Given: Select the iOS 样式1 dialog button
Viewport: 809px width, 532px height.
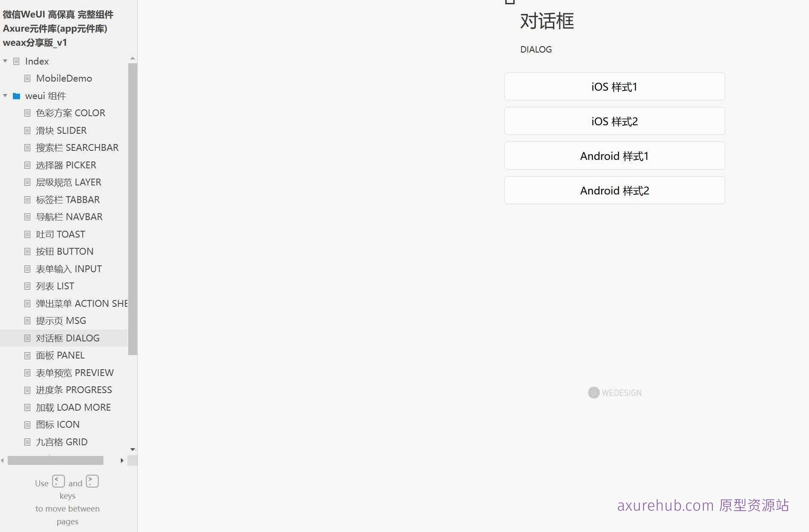Looking at the screenshot, I should tap(614, 86).
